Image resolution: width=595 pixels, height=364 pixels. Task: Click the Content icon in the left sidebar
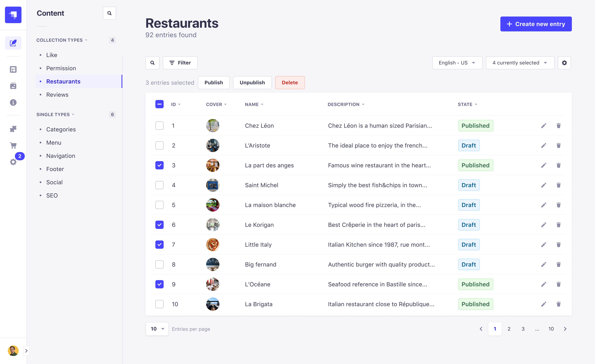(13, 43)
